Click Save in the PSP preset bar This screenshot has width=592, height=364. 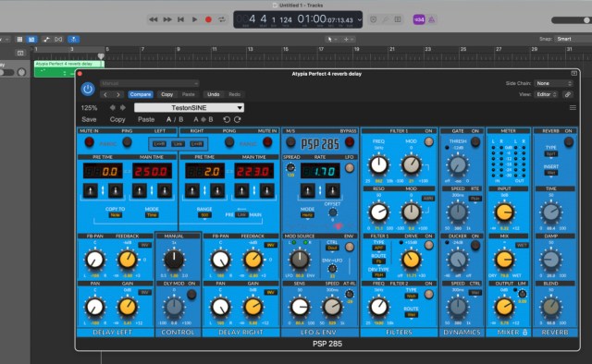(89, 119)
